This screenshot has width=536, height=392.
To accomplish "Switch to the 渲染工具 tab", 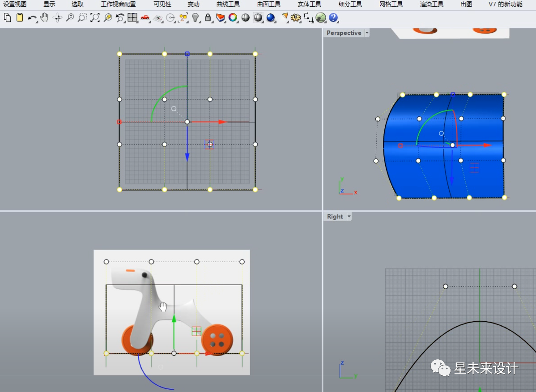I will click(431, 4).
